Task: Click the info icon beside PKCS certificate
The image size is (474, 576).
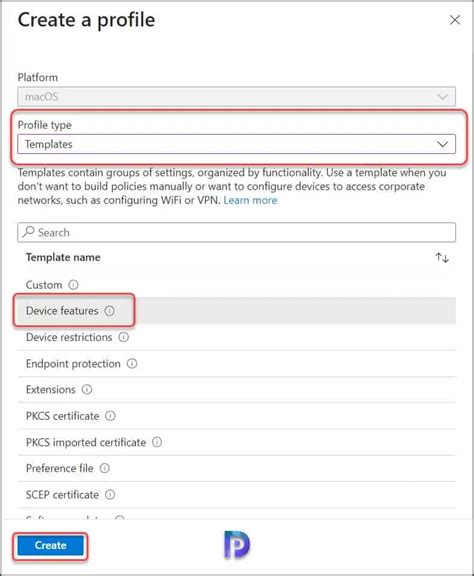Action: (x=110, y=416)
